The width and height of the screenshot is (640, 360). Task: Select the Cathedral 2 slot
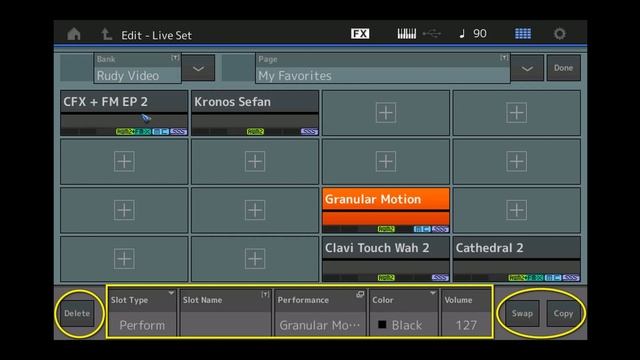pyautogui.click(x=516, y=259)
